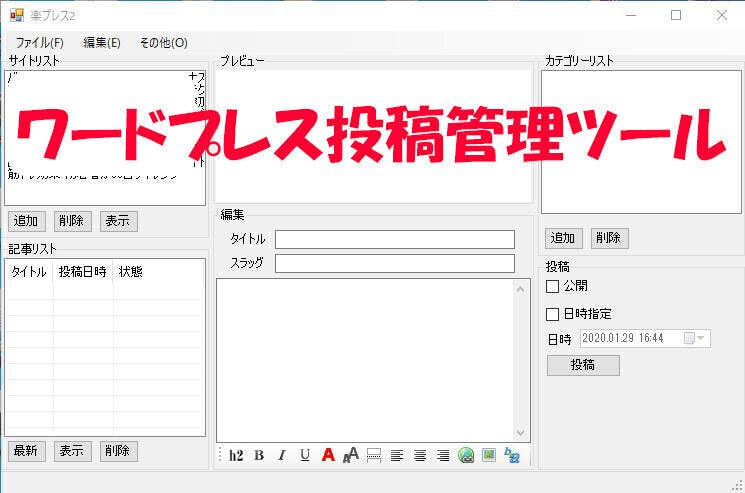Focus the タイトル input field
This screenshot has width=745, height=493.
click(395, 239)
